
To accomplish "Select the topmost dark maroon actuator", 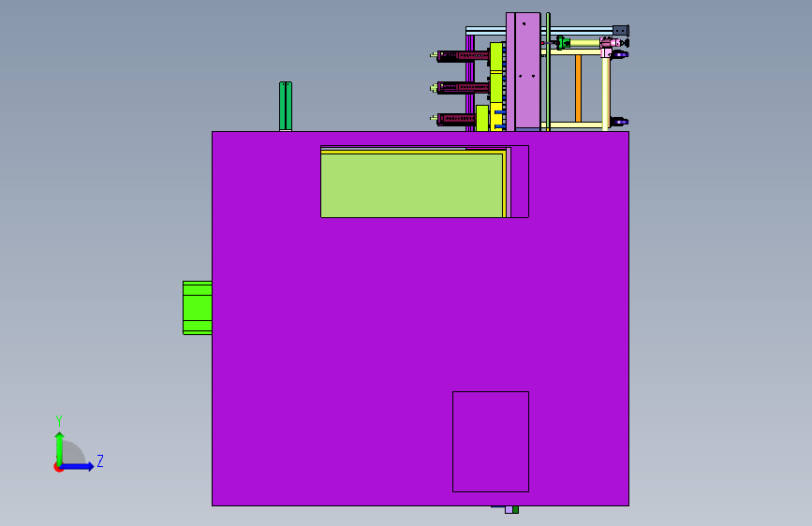I will click(x=463, y=55).
